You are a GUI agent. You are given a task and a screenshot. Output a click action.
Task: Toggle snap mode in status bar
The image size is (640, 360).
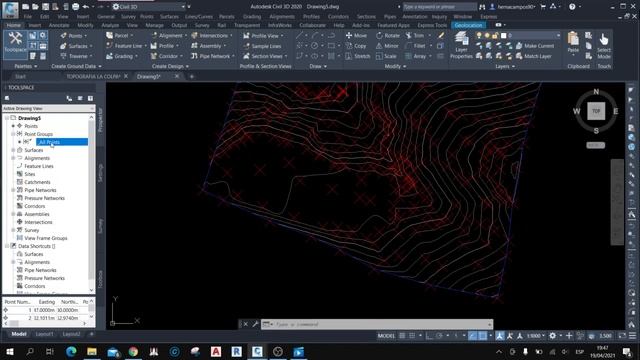412,336
